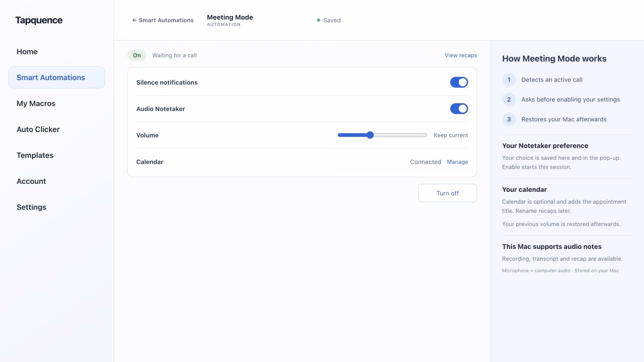
Task: Click Manage next to Calendar
Action: click(457, 162)
